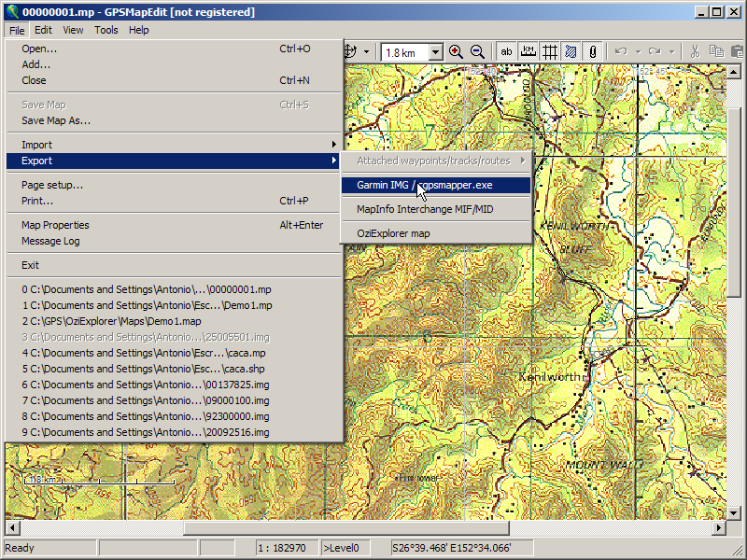Screen dimensions: 747x560
Task: Click the zoom in magnifier icon
Action: (x=456, y=52)
